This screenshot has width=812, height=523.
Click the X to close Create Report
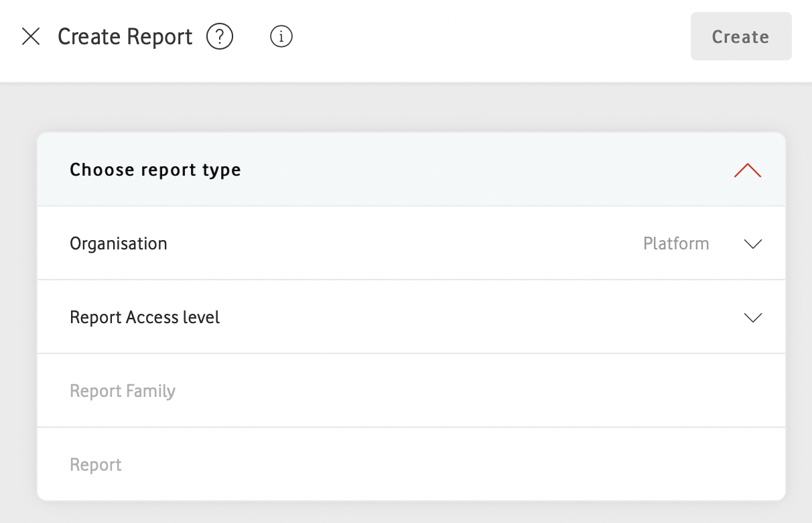(x=31, y=37)
